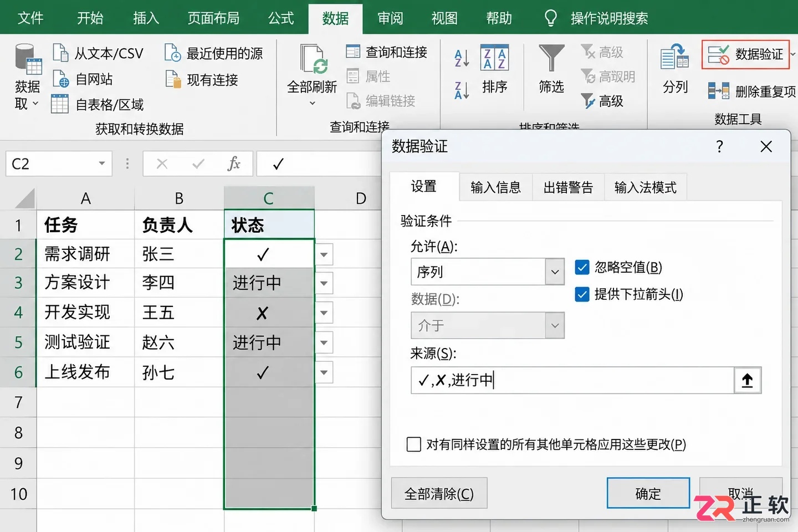798x532 pixels.
Task: Click the Insert Function fx icon
Action: coord(234,164)
